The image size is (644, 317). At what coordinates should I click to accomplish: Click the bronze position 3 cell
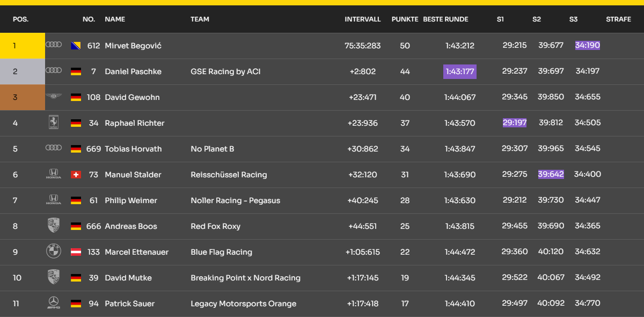(x=23, y=97)
